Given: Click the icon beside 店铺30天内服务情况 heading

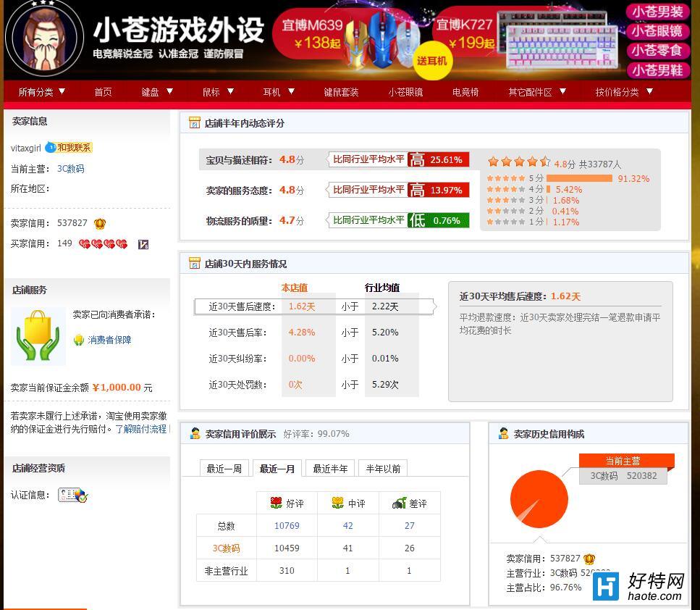Looking at the screenshot, I should click(195, 263).
